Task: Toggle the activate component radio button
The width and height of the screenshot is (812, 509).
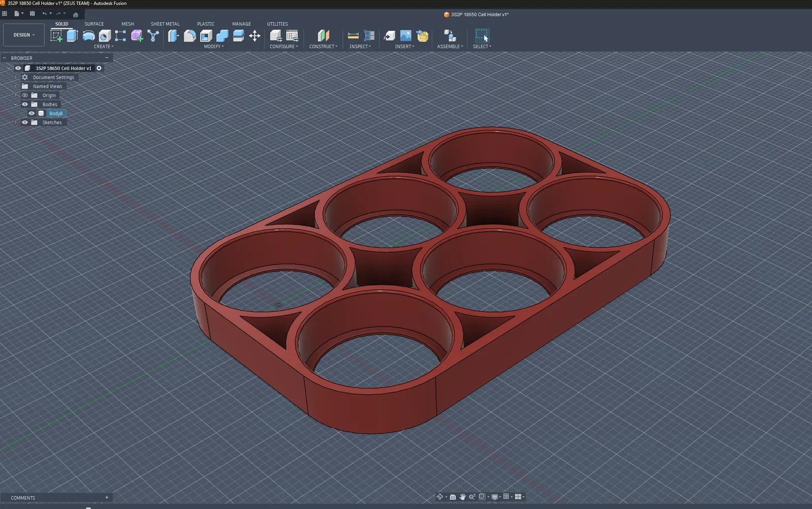Action: (99, 68)
